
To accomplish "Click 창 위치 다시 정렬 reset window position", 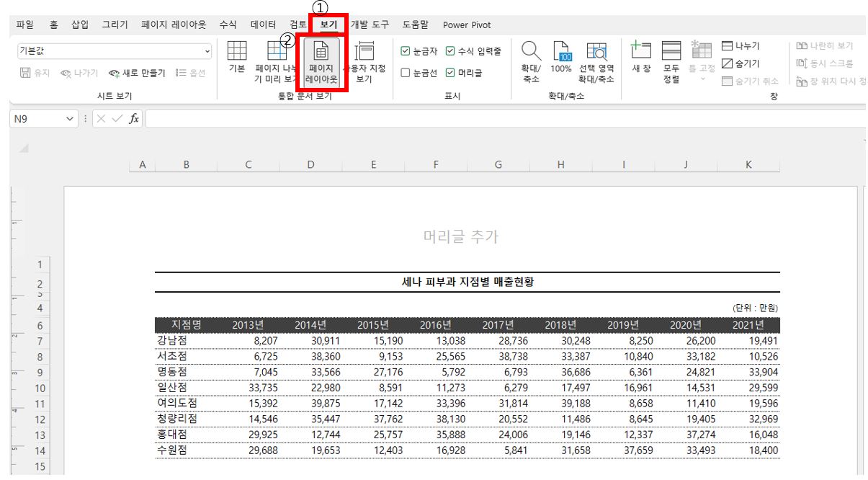I will tap(831, 81).
